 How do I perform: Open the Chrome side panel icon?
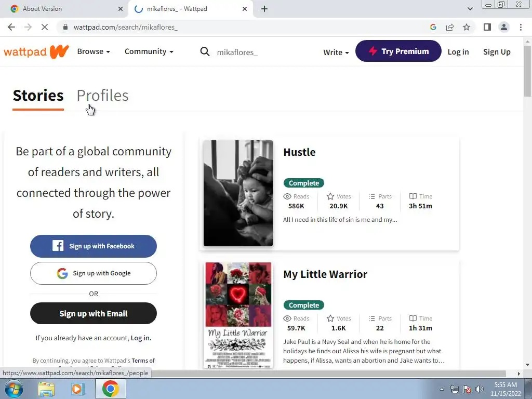(x=487, y=27)
